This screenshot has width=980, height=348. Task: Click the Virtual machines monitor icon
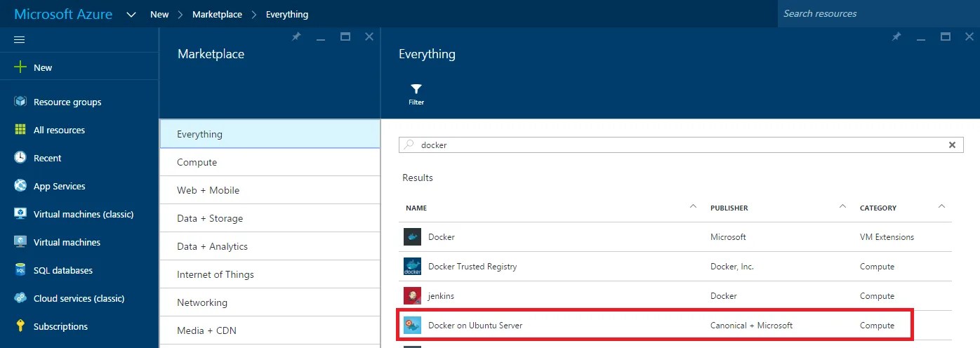20,242
